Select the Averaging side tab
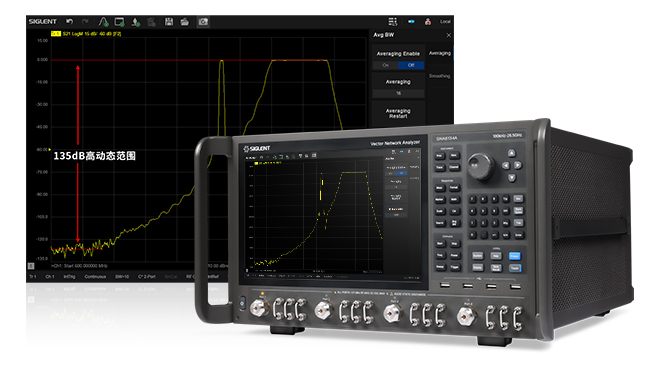Viewport: 650px width, 380px height. [x=439, y=53]
